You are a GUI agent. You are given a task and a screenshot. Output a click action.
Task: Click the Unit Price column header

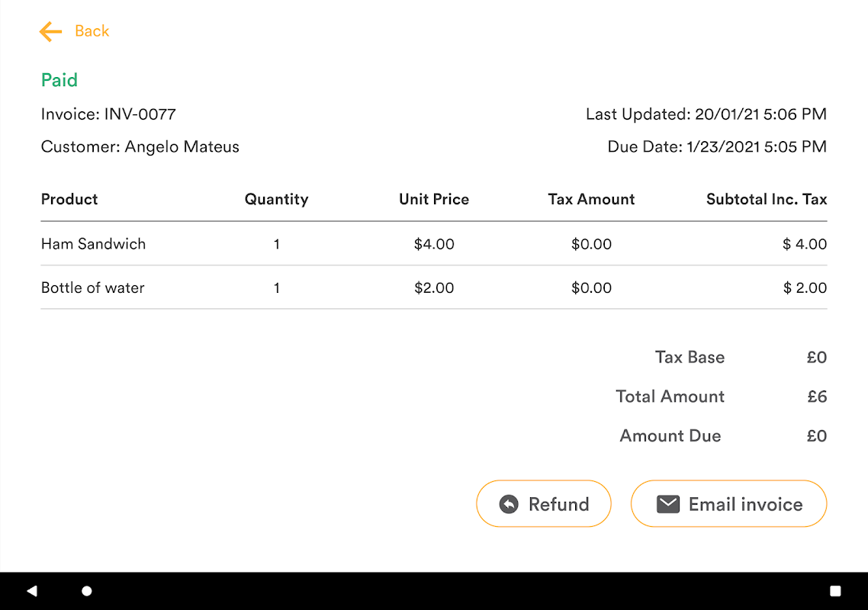pos(434,199)
